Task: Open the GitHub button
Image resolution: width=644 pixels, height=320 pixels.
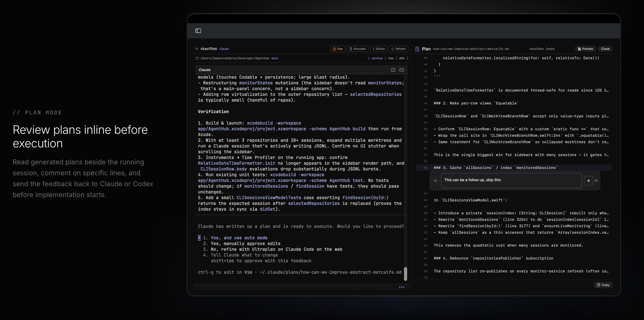Action: tap(379, 49)
